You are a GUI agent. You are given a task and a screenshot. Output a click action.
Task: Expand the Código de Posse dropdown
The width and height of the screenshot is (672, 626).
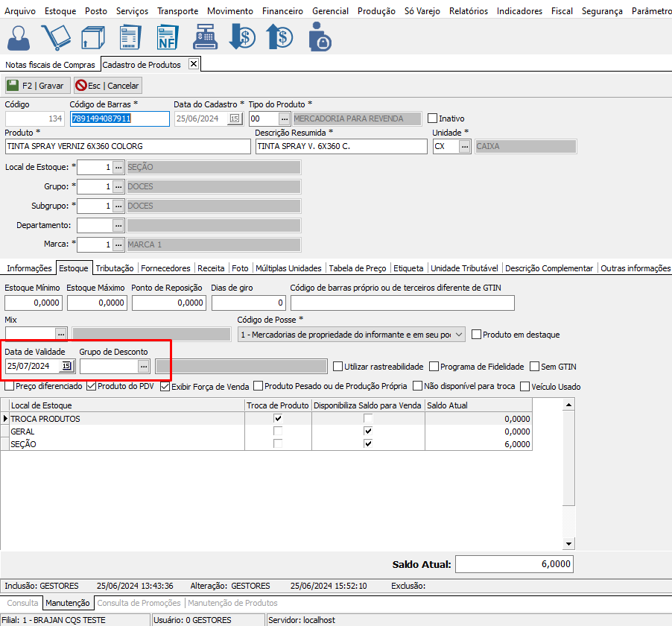point(458,335)
